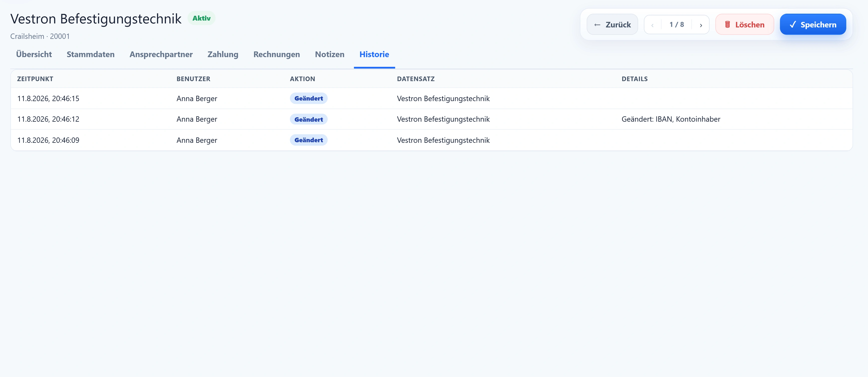The width and height of the screenshot is (868, 377).
Task: Open the Rechnungen tab
Action: [277, 54]
